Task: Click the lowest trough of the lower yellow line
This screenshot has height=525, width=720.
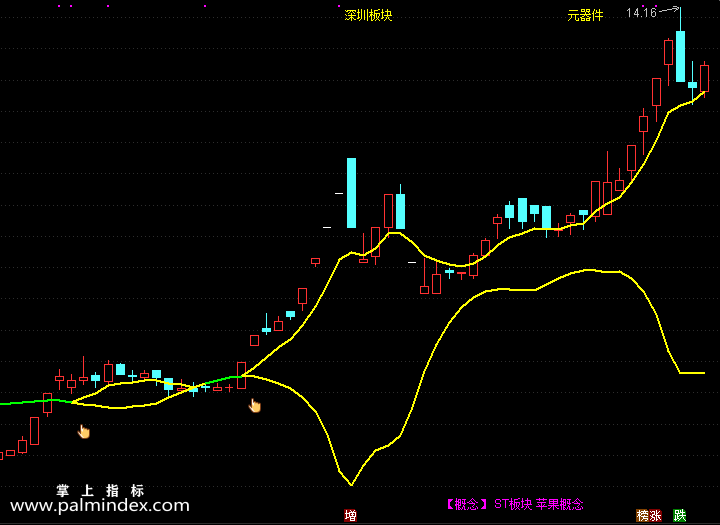Action: 351,484
